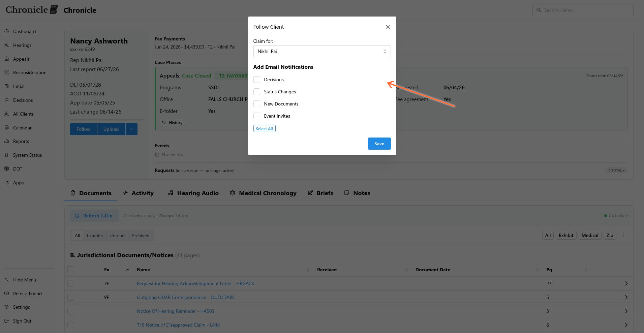Viewport: 644px width, 333px height.
Task: Select the Notice Of Hearing Reminder row checkbox
Action: tap(71, 311)
